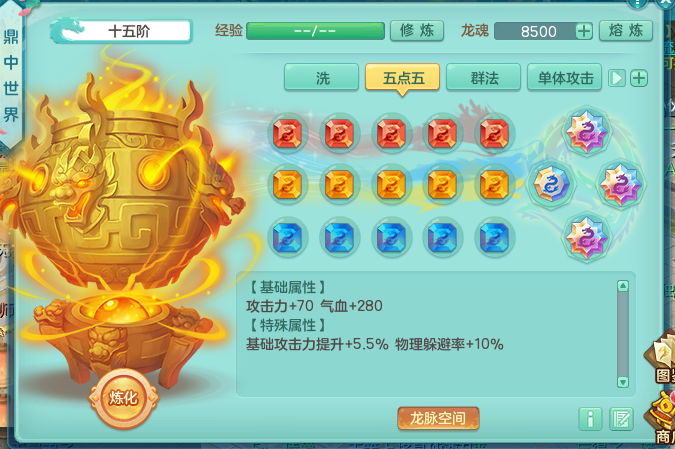Click the middle blue dragon gem slot
Screen dimensions: 675x449
[391, 237]
